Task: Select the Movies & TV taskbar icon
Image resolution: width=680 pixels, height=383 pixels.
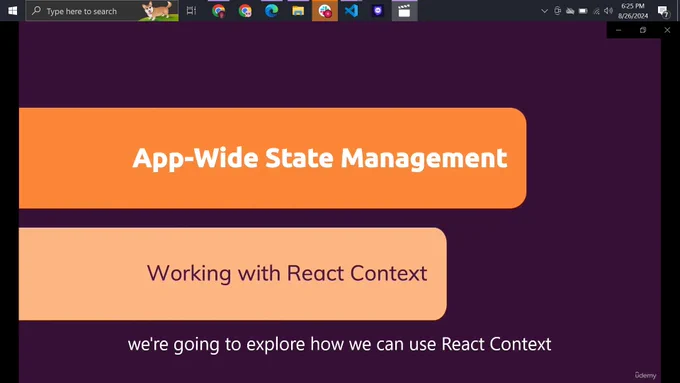Action: tap(404, 11)
